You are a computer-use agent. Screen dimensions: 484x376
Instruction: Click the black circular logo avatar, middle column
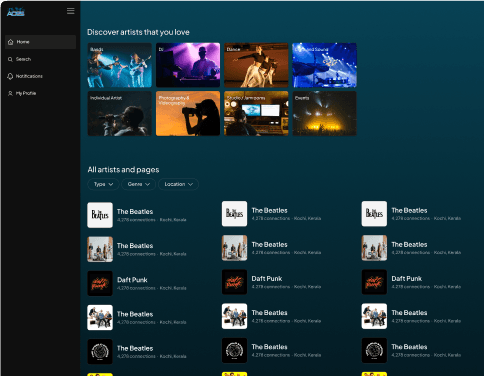[235, 350]
